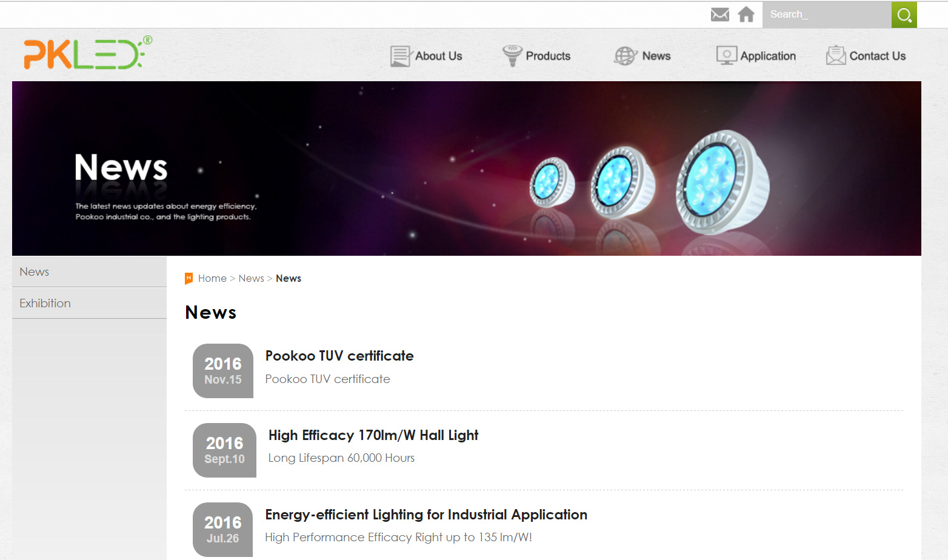Click the home icon in top bar
Viewport: 948px width, 560px height.
746,15
